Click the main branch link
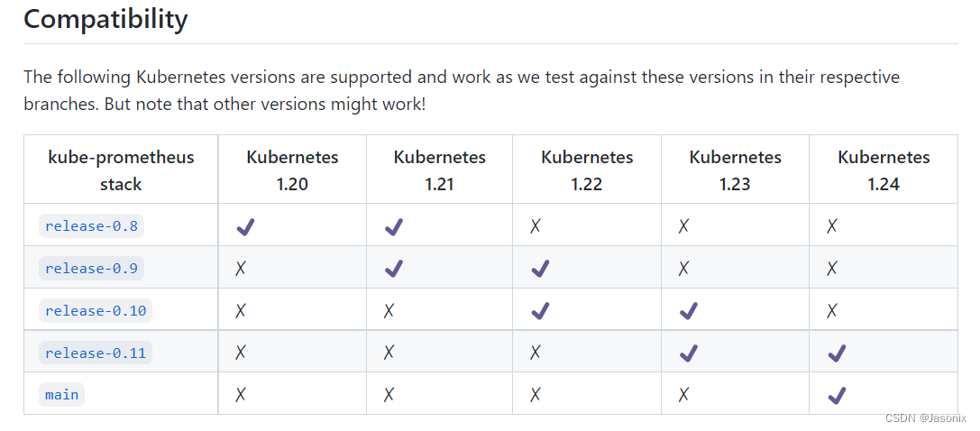 point(61,394)
